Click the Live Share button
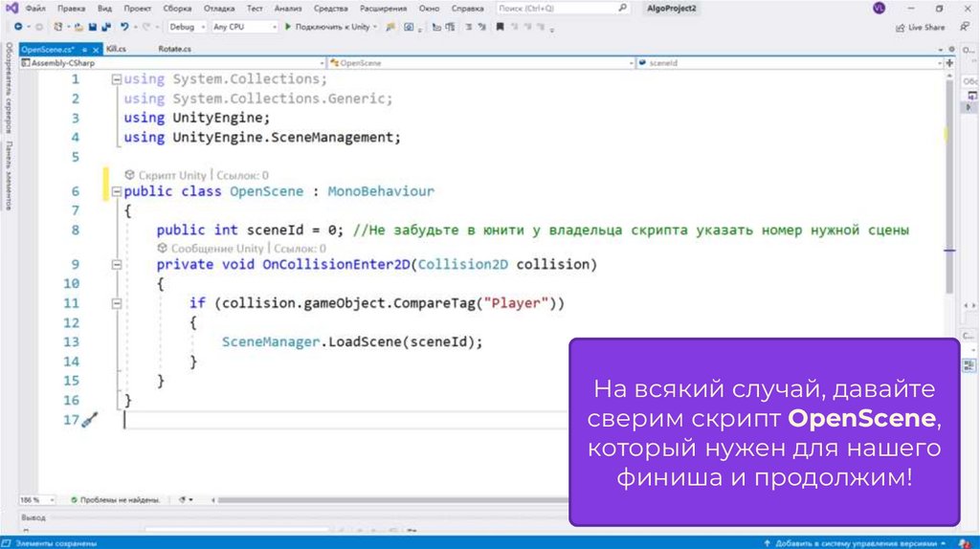Image resolution: width=980 pixels, height=549 pixels. pos(921,28)
